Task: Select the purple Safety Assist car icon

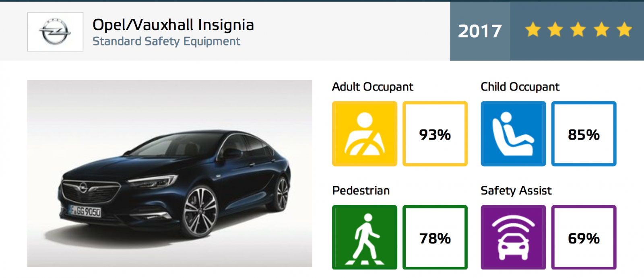Action: point(513,237)
